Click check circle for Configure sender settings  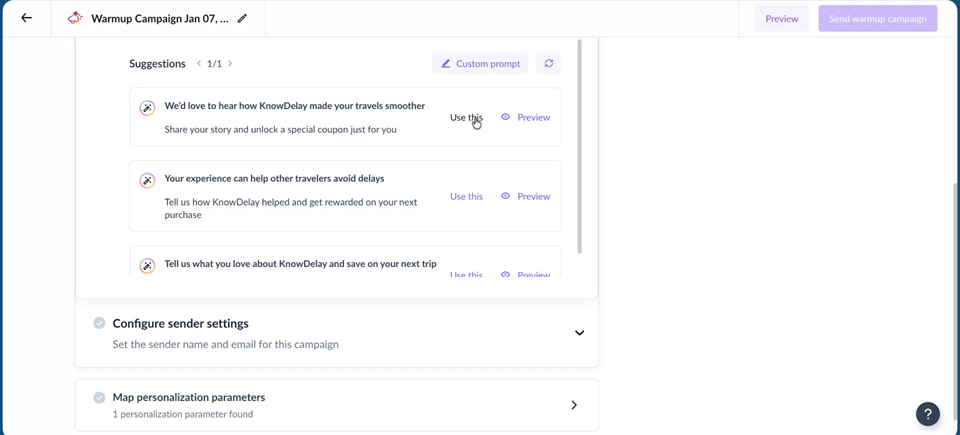(x=99, y=323)
